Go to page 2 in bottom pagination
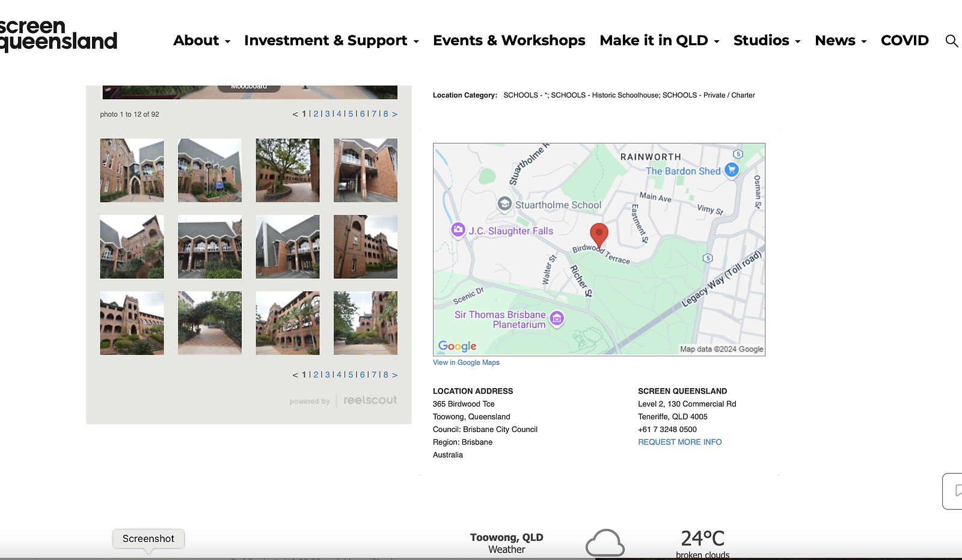 tap(316, 374)
